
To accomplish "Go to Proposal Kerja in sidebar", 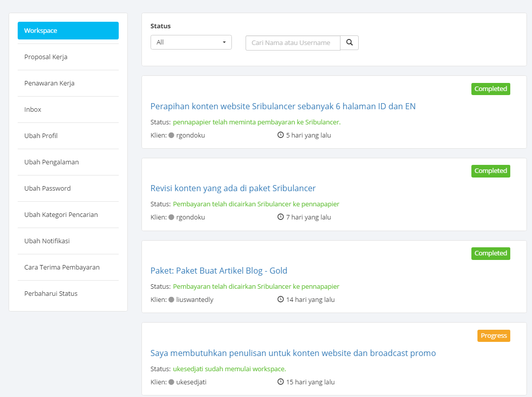I will 46,57.
